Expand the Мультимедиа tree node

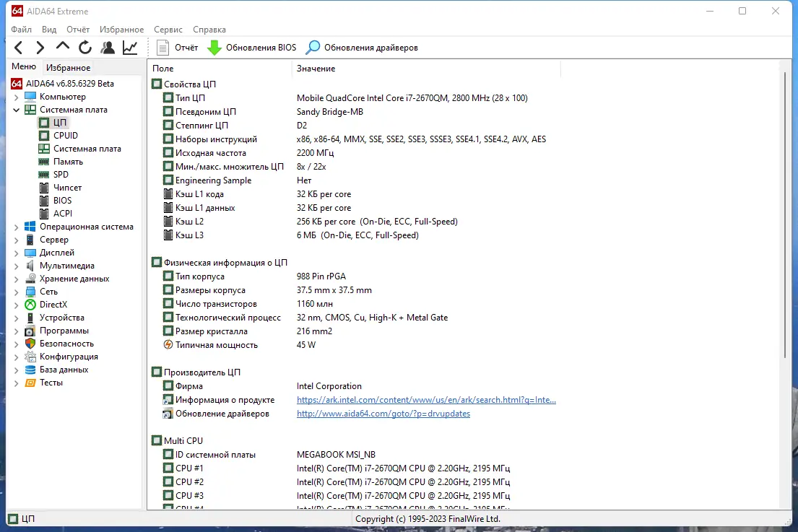[x=17, y=266]
